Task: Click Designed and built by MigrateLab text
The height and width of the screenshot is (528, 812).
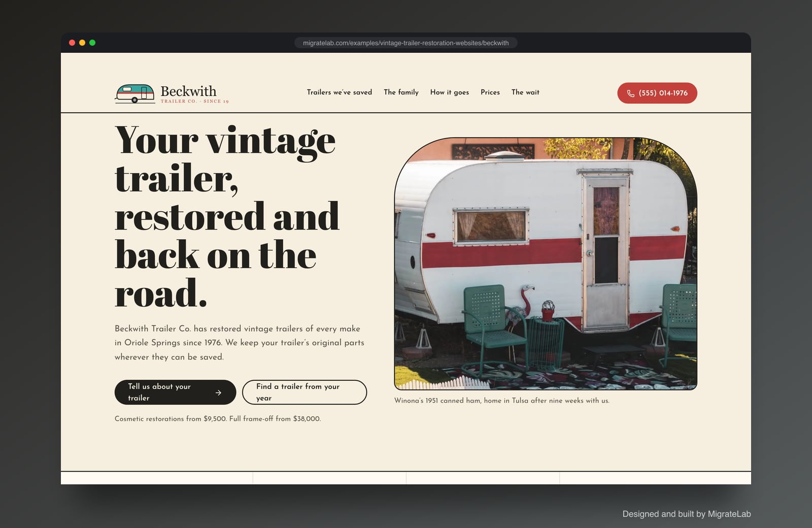Action: click(x=687, y=514)
